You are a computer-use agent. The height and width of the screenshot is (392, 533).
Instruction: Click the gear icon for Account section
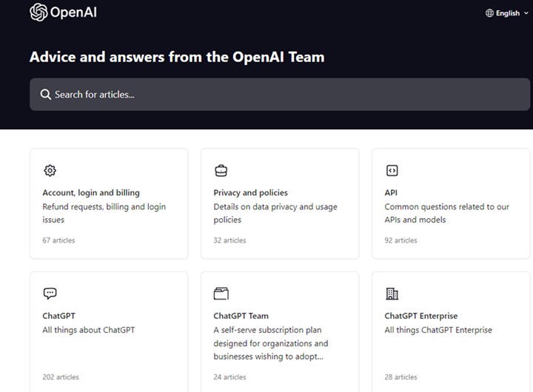point(50,171)
